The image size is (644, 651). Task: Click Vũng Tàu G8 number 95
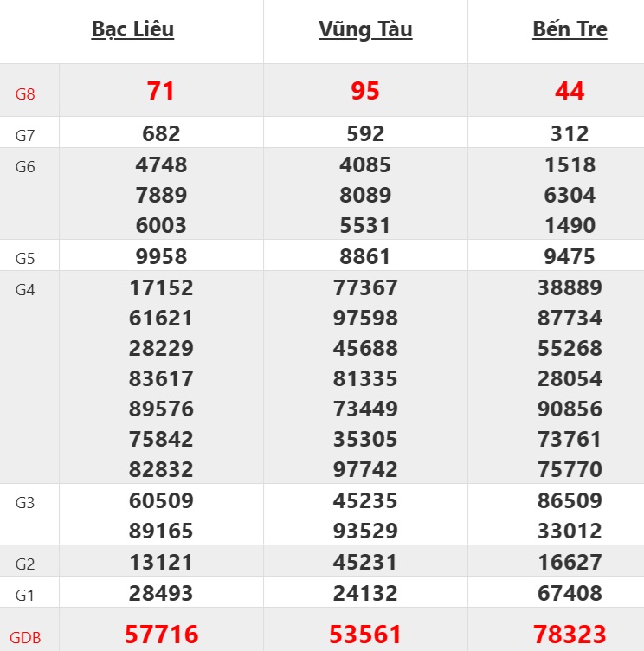[x=365, y=91]
